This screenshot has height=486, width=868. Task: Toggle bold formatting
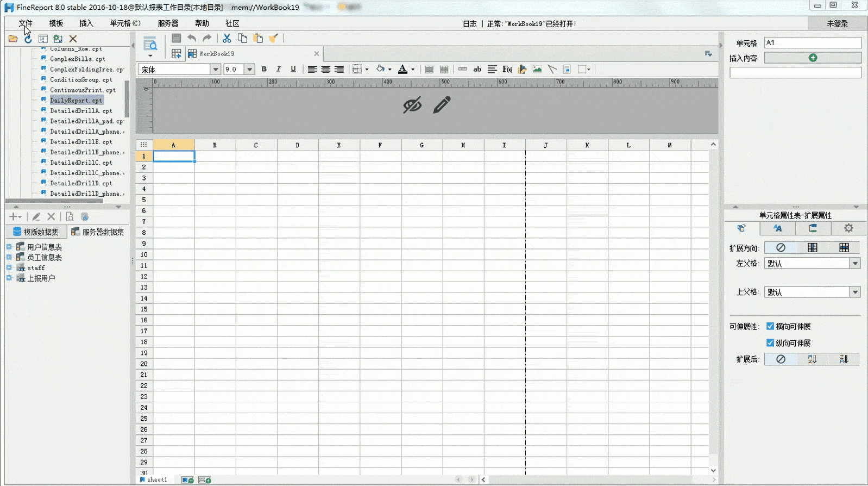(264, 69)
